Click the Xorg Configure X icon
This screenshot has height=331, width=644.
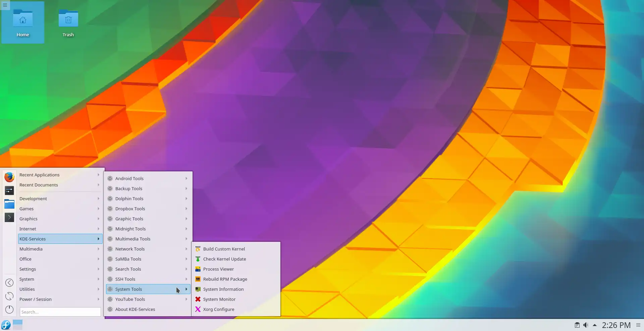(x=198, y=309)
